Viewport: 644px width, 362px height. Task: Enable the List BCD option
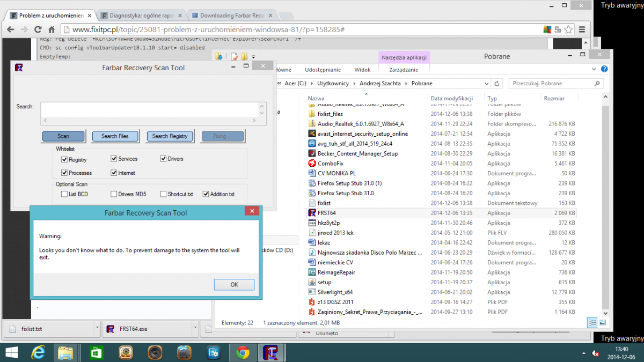point(64,194)
